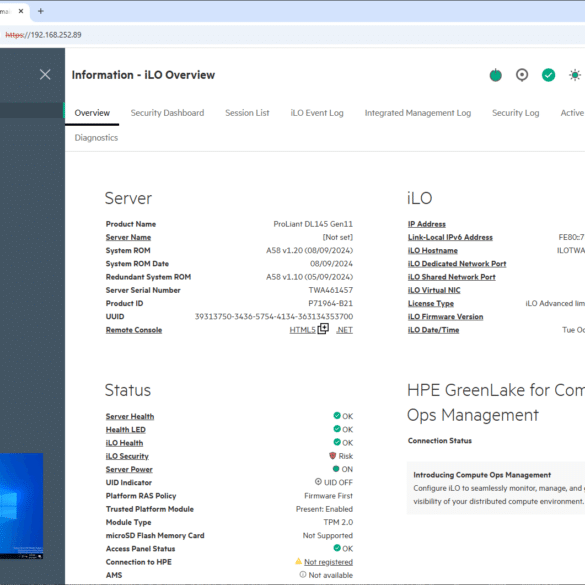Click the UUID value text

(x=274, y=317)
